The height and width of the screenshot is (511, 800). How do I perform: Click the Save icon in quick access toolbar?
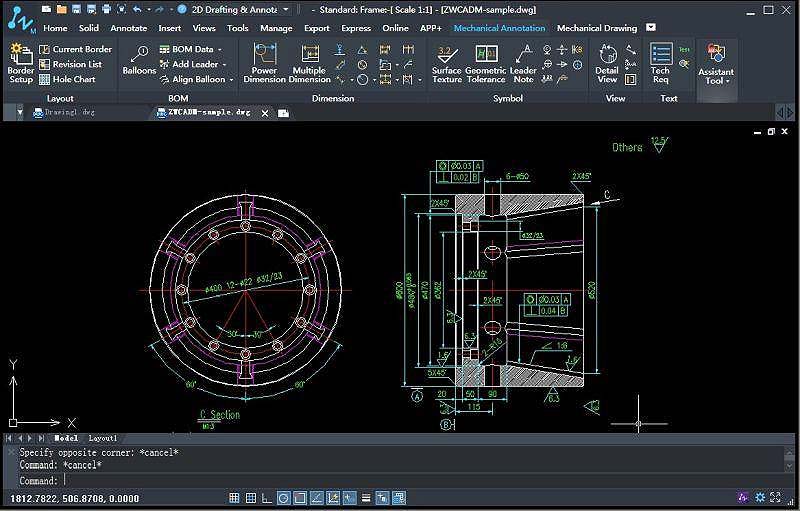pos(77,9)
